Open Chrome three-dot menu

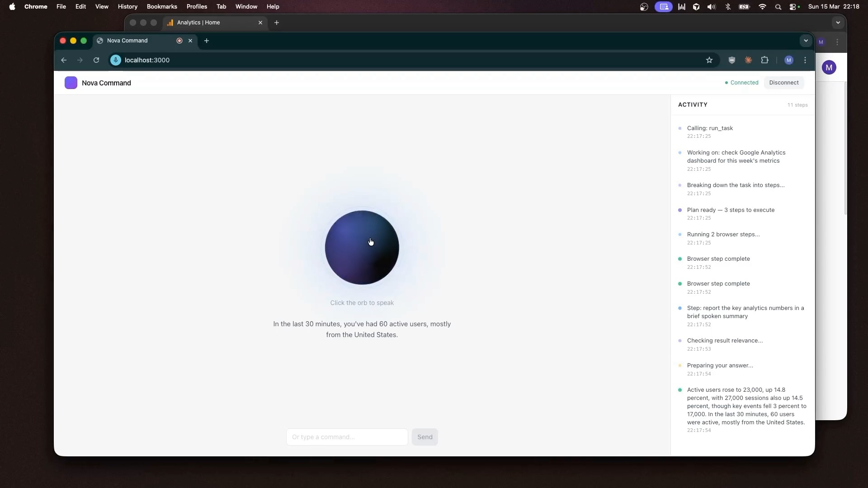pyautogui.click(x=805, y=60)
